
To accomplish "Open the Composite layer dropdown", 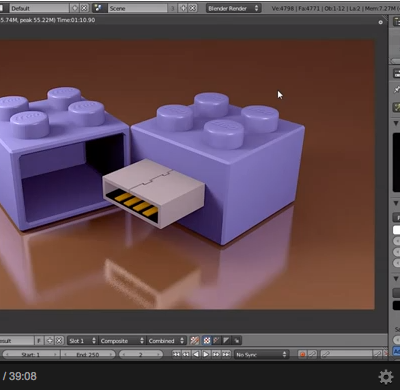I will tap(122, 341).
